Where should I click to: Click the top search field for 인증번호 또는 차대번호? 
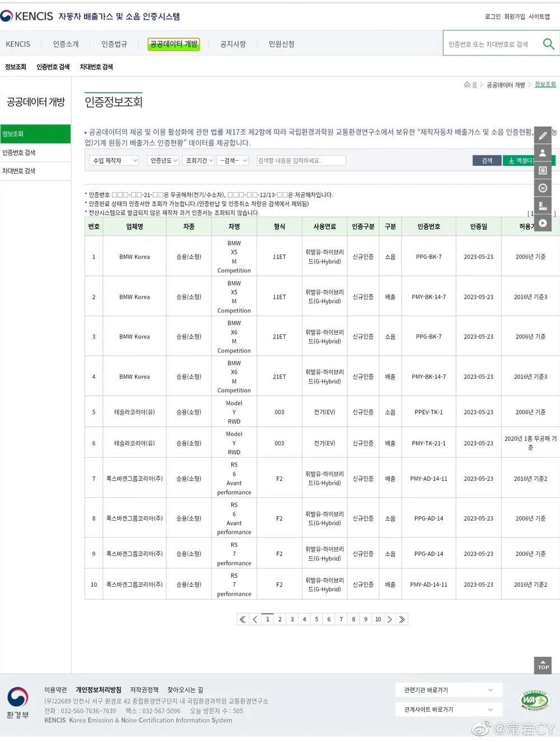(492, 44)
